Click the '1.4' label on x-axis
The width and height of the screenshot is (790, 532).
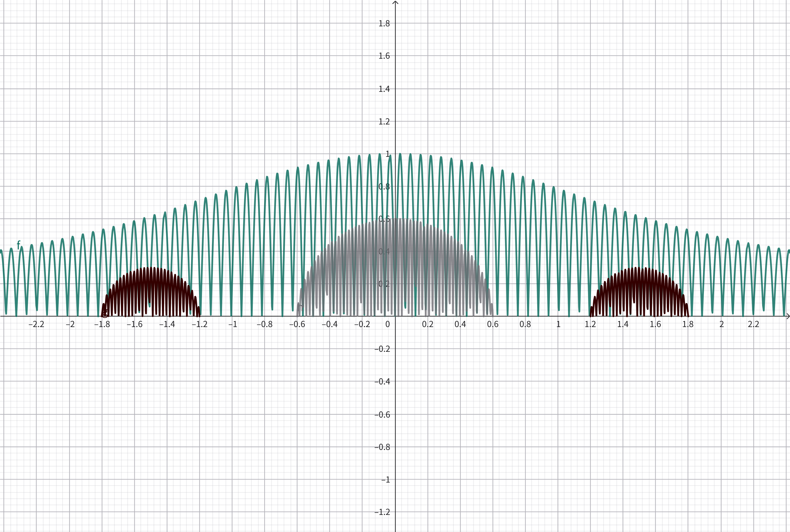click(623, 324)
